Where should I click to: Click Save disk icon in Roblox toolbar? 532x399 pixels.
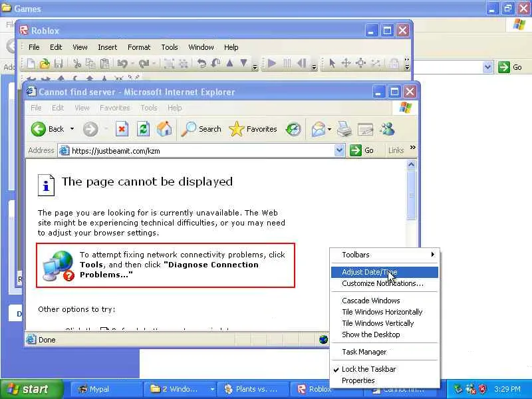pos(59,63)
